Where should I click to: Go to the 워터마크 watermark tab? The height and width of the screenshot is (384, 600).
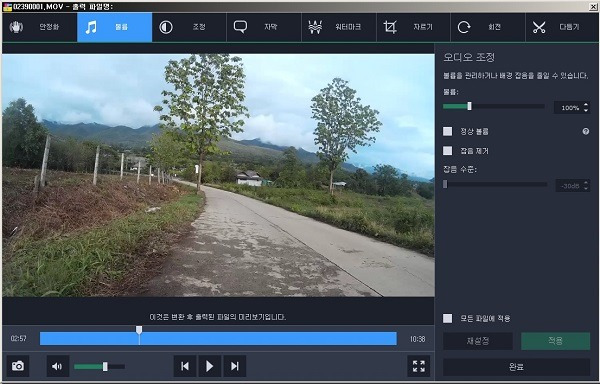click(x=339, y=27)
